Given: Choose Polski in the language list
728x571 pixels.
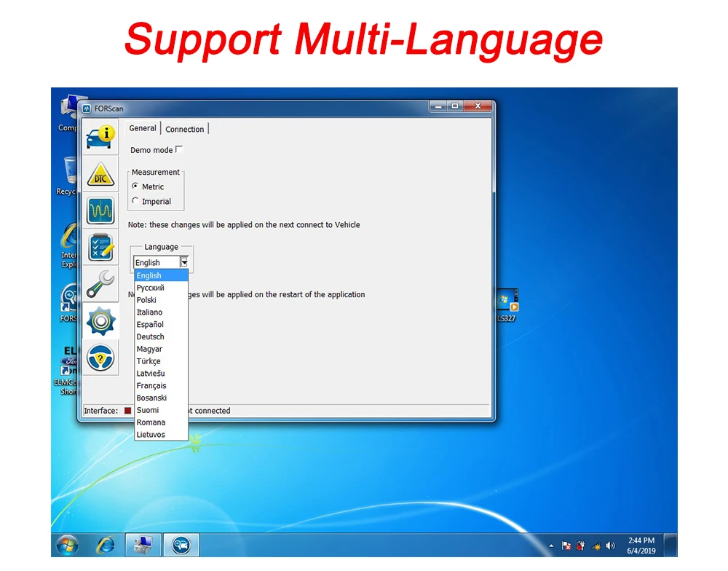Looking at the screenshot, I should click(x=161, y=300).
